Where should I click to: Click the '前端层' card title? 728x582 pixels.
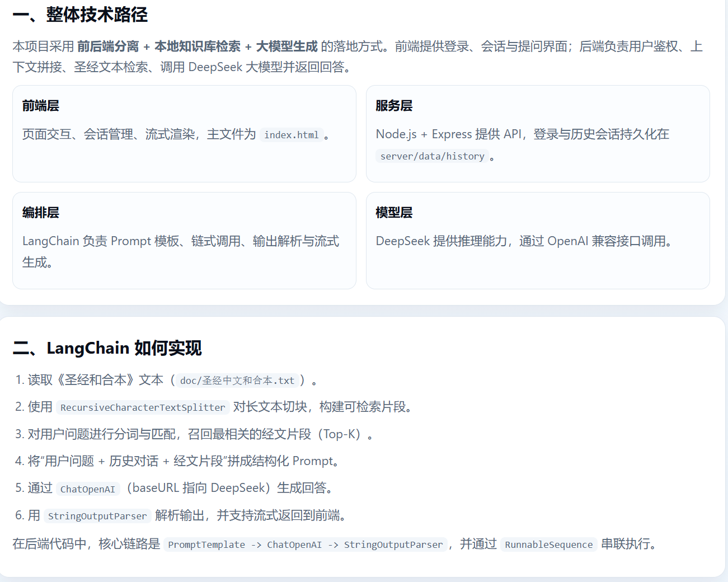(x=41, y=106)
